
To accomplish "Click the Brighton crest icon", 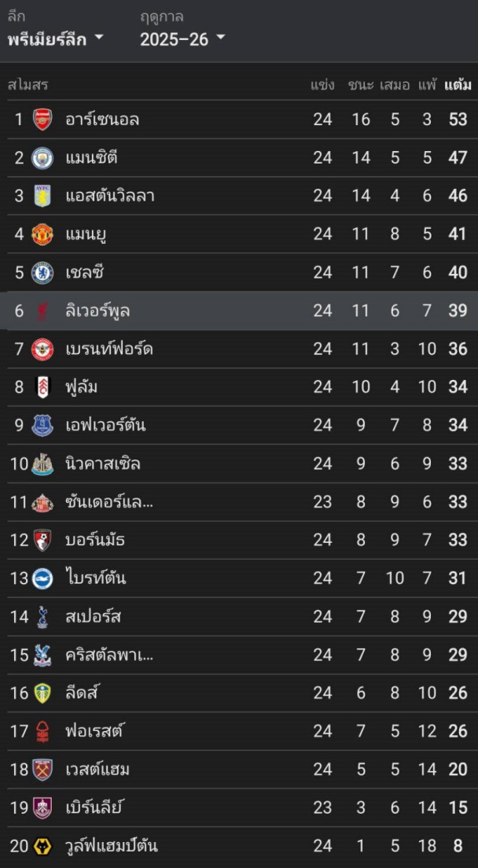I will (42, 578).
